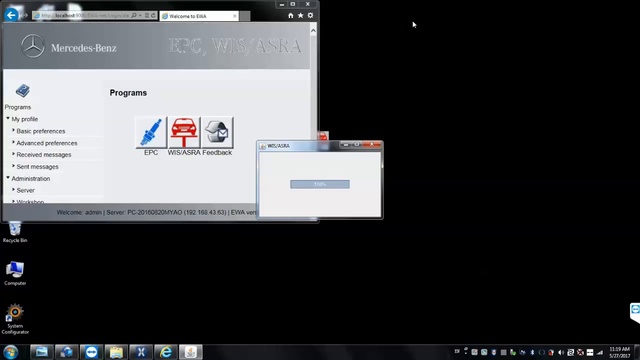Image resolution: width=640 pixels, height=360 pixels.
Task: Click the language indicator in system tray
Action: [457, 352]
